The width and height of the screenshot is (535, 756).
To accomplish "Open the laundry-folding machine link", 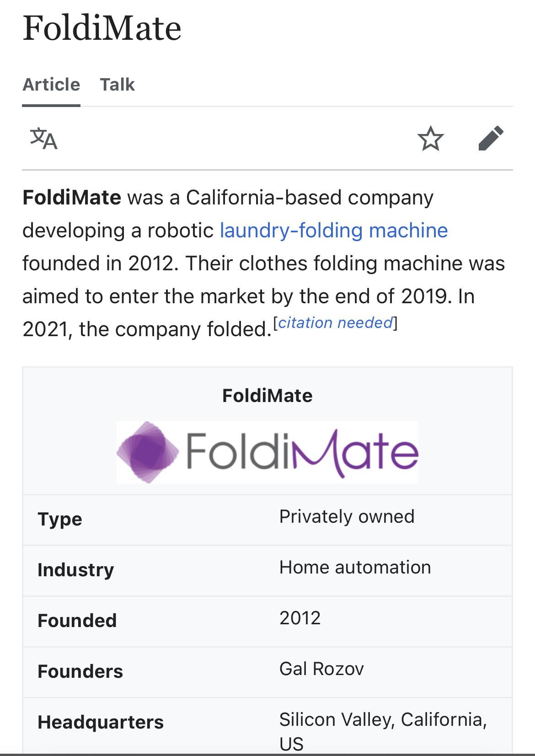I will tap(334, 231).
